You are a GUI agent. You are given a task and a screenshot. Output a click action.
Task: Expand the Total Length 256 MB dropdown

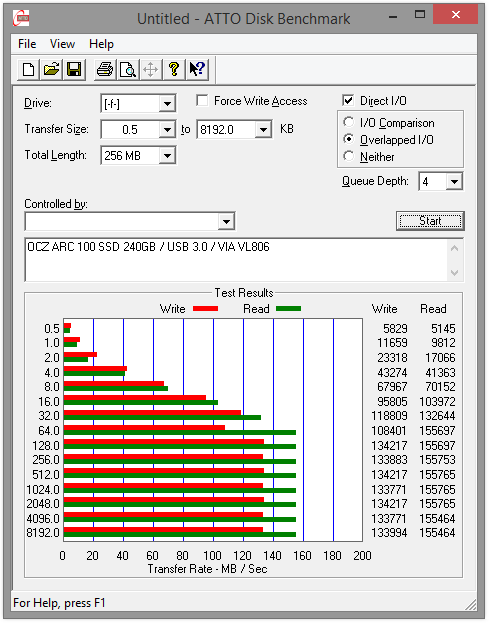[167, 155]
